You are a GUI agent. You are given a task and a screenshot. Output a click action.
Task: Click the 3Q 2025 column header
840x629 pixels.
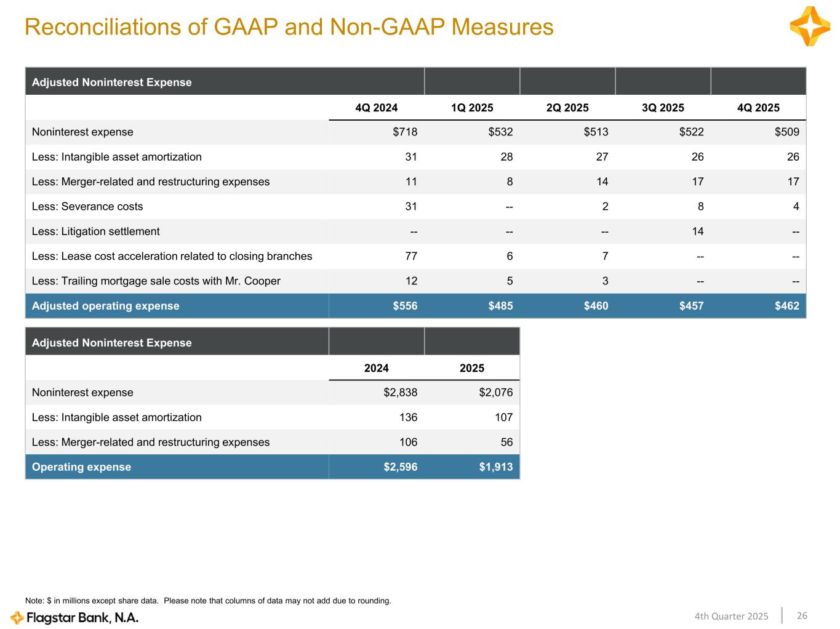pos(662,108)
